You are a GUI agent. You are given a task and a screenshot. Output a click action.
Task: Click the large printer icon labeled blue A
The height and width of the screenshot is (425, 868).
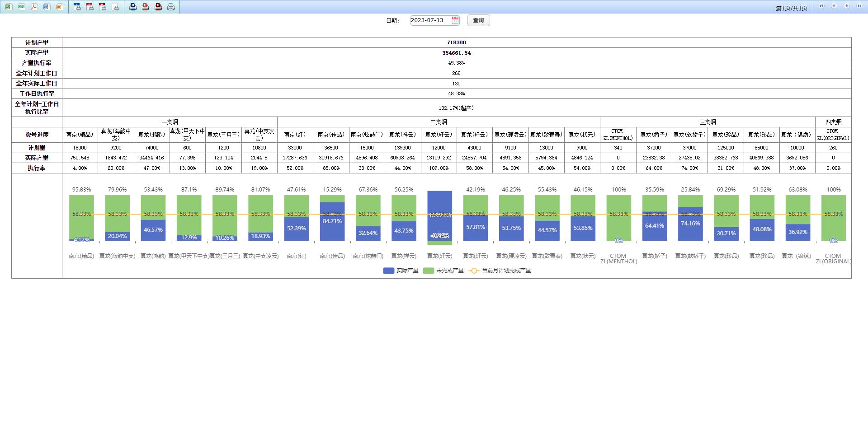[x=133, y=7]
